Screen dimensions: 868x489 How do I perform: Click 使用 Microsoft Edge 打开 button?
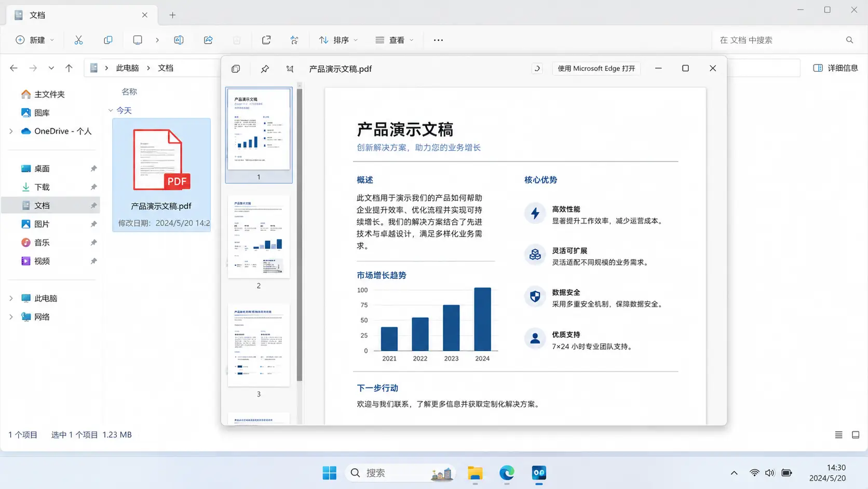[596, 69]
